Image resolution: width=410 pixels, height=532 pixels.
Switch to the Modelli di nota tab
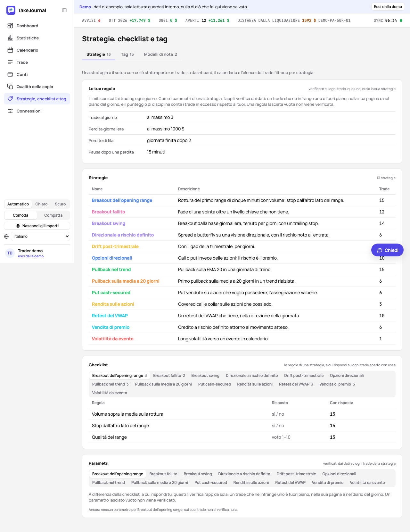coord(160,54)
